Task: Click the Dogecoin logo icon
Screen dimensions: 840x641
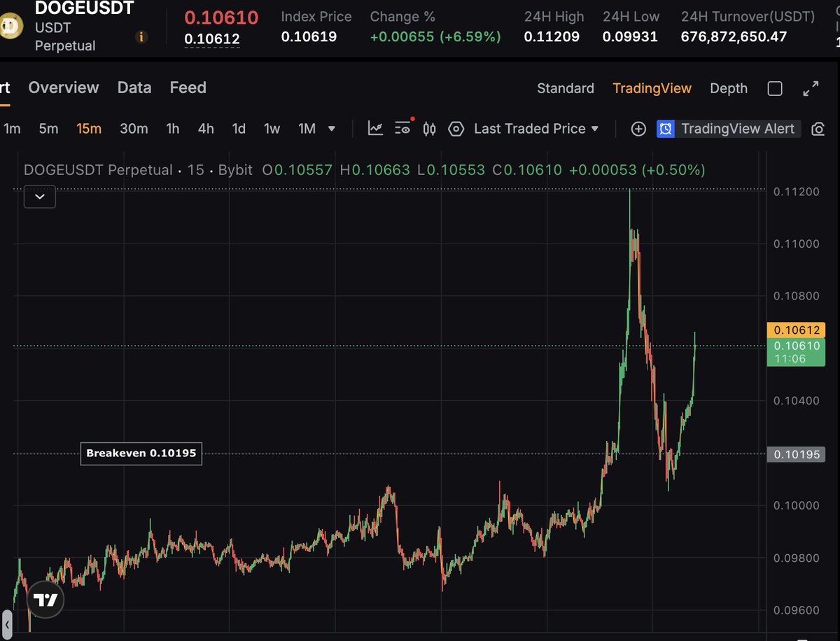Action: (11, 27)
